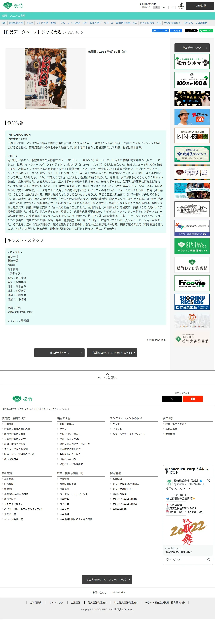215x644 pixels.
Task: Click the X ポスト share button
Action: pyautogui.click(x=191, y=30)
